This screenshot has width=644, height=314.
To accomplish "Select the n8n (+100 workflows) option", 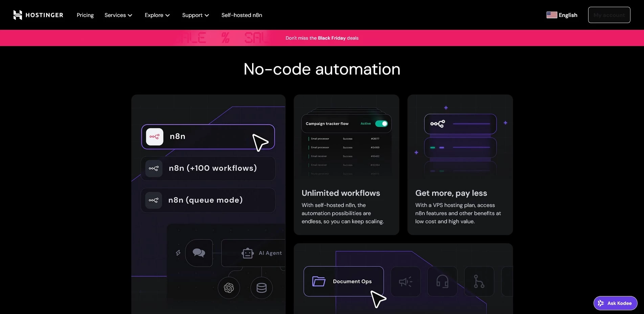I will 208,168.
